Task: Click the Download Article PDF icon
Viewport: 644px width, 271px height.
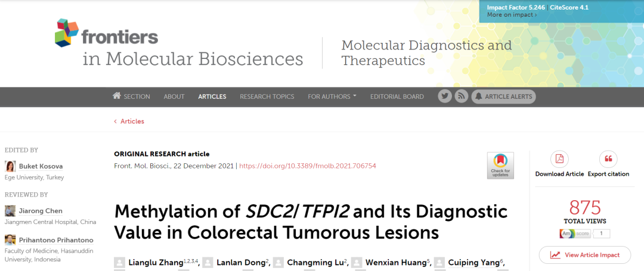Action: coord(559,159)
